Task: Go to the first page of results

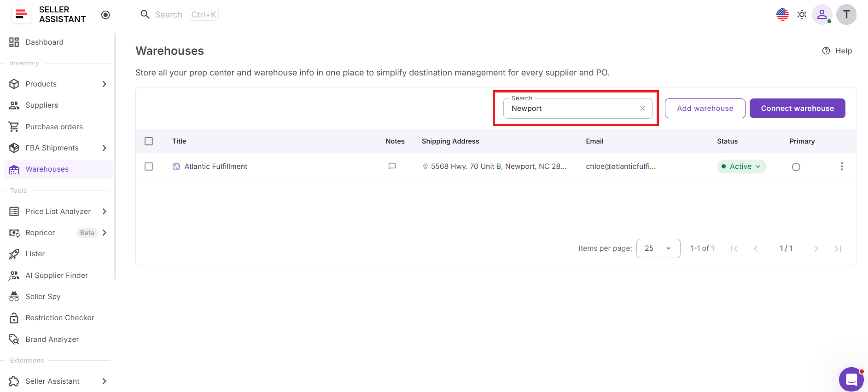Action: (x=734, y=248)
